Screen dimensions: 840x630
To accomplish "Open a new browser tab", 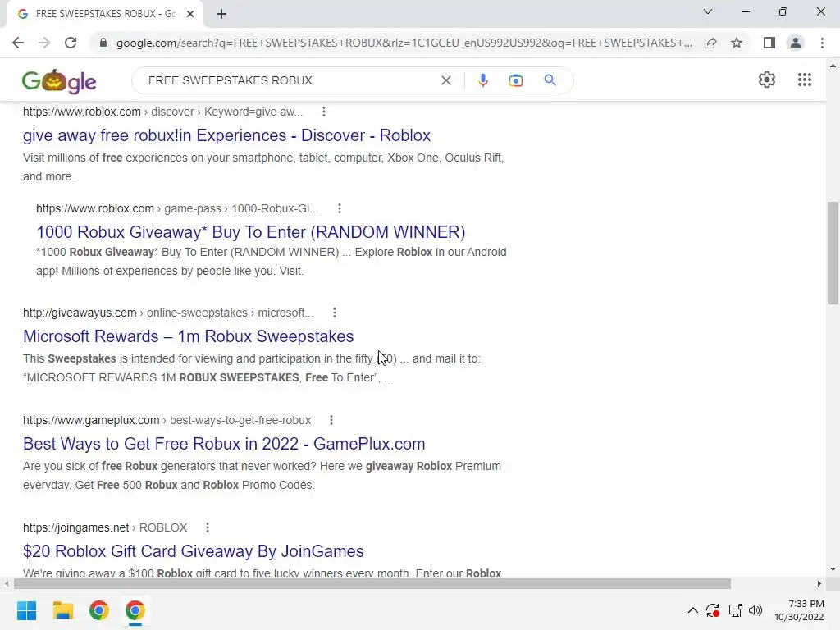I will click(221, 14).
